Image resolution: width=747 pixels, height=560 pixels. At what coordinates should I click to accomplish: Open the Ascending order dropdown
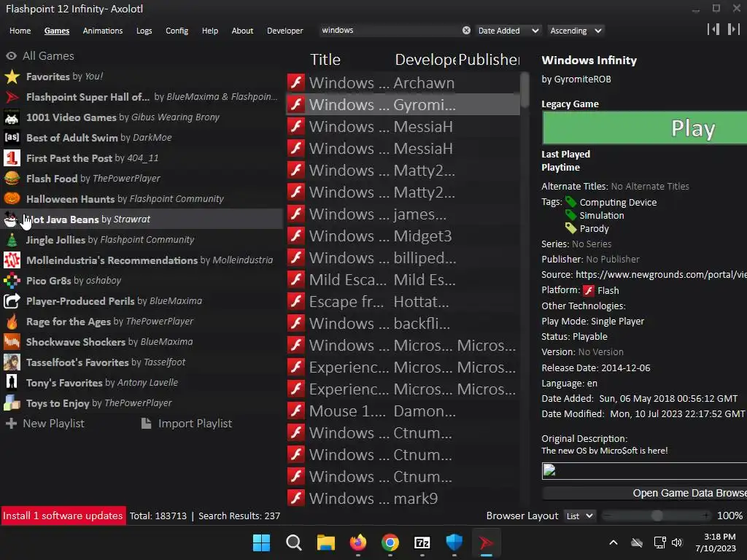click(576, 31)
